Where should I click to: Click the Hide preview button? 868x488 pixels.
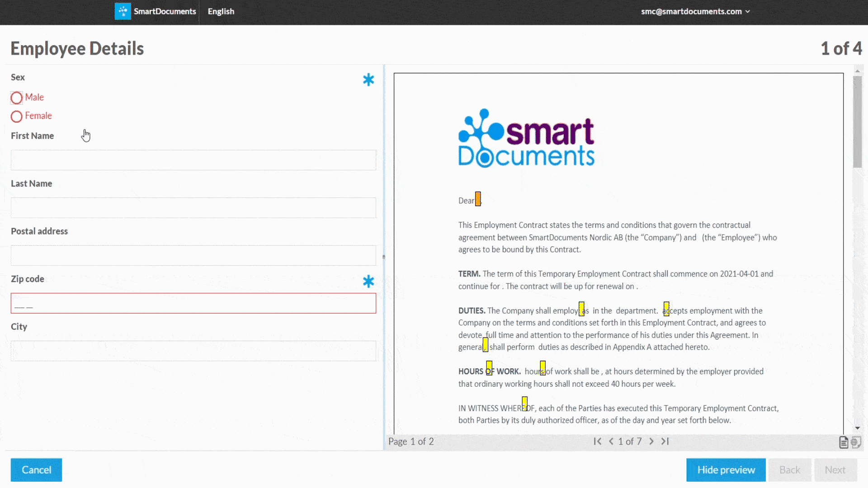tap(726, 470)
